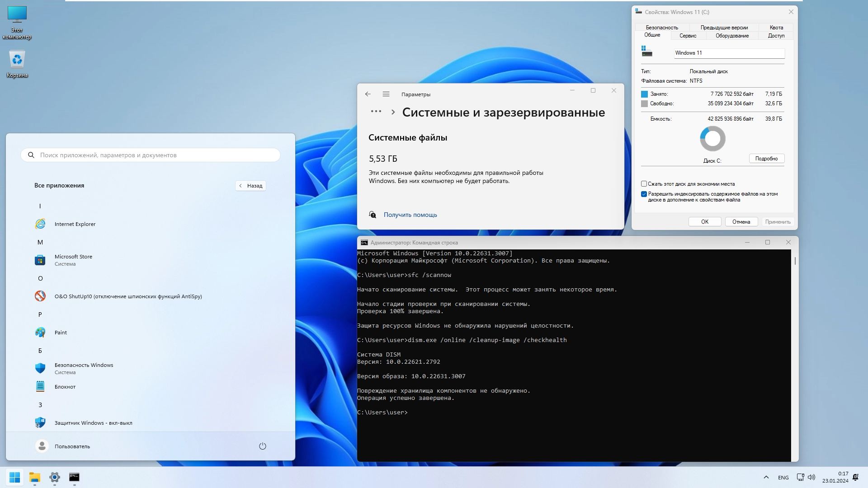Click the Получить помощь link
The image size is (868, 488).
click(410, 215)
